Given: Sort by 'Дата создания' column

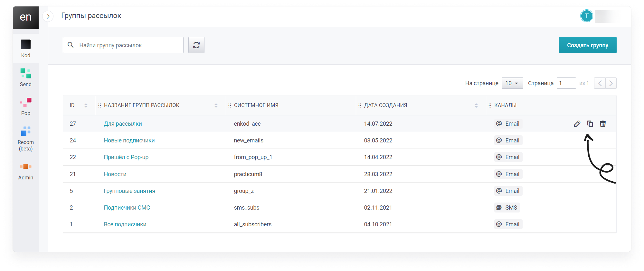Looking at the screenshot, I should coord(476,105).
